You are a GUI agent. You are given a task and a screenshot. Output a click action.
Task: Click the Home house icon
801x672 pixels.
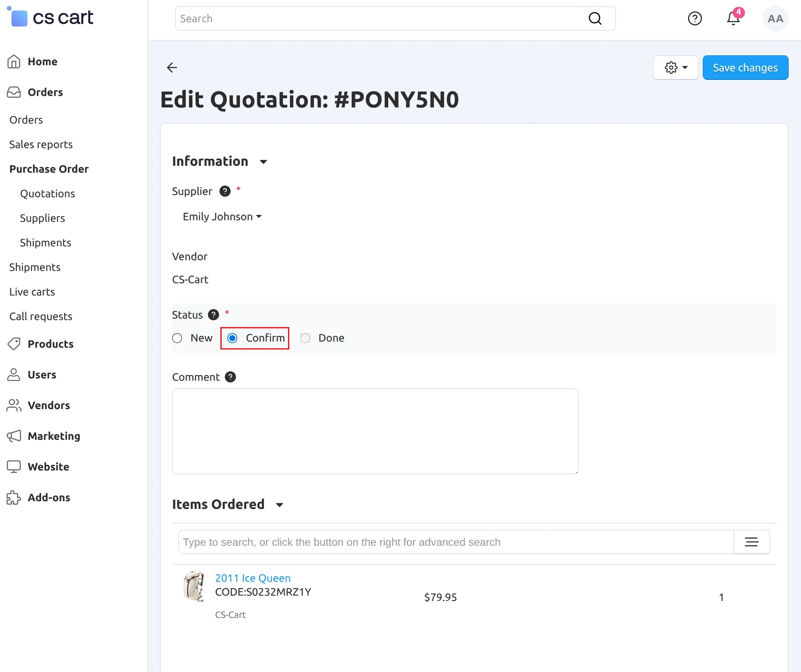(14, 61)
